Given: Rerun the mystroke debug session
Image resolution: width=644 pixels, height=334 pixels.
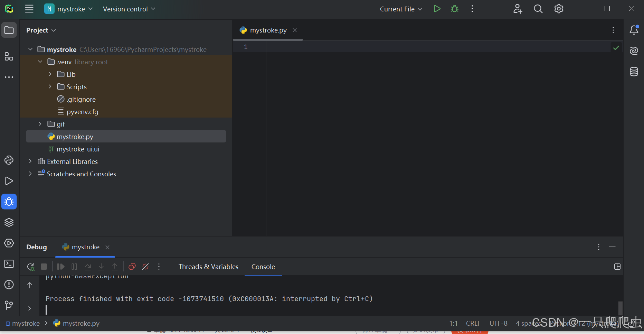Looking at the screenshot, I should click(30, 267).
